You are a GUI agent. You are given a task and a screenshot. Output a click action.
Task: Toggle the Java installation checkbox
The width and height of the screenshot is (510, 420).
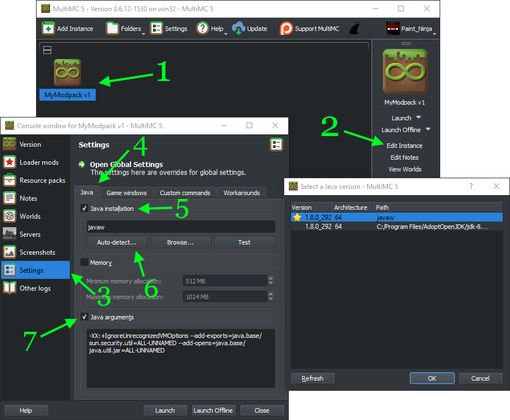pyautogui.click(x=84, y=208)
